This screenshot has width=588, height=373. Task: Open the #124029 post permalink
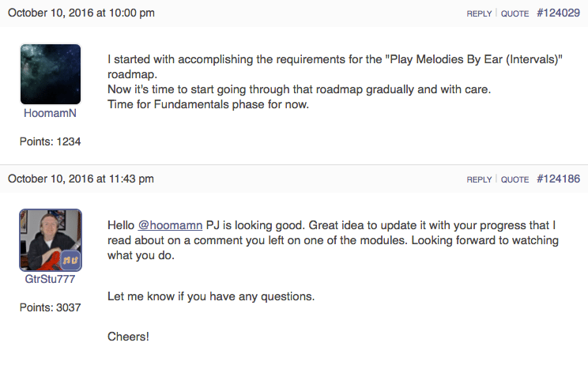tap(559, 13)
